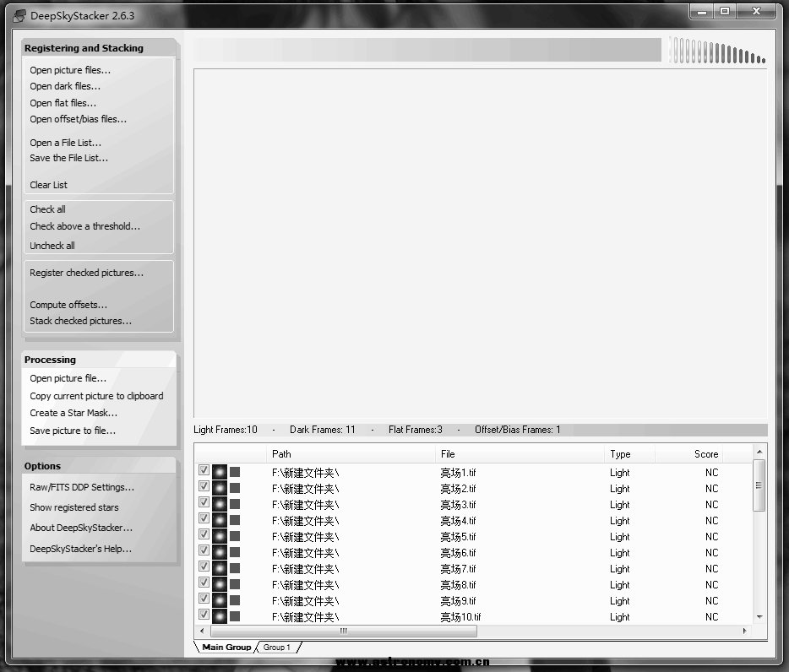Open picture files in Registering and Stacking
Viewport: 789px width, 672px height.
pyautogui.click(x=70, y=70)
